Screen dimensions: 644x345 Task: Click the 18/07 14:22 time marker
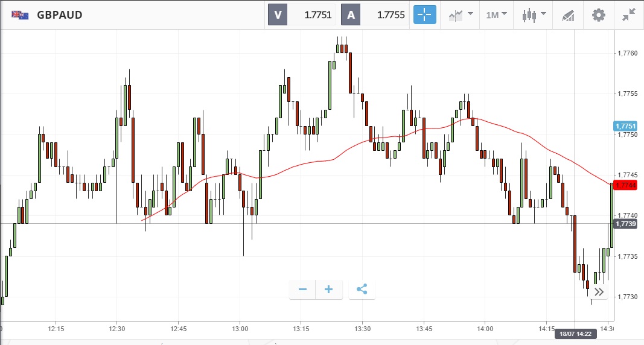click(575, 334)
